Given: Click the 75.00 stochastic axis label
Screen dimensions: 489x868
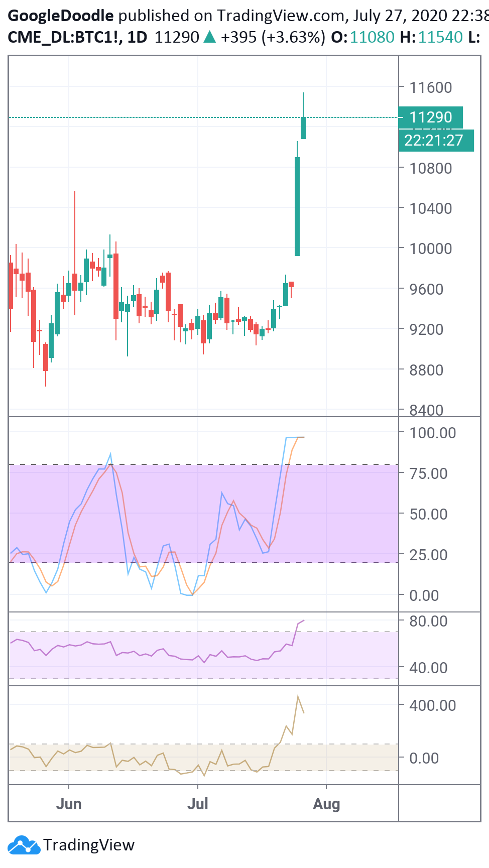Looking at the screenshot, I should coord(428,473).
